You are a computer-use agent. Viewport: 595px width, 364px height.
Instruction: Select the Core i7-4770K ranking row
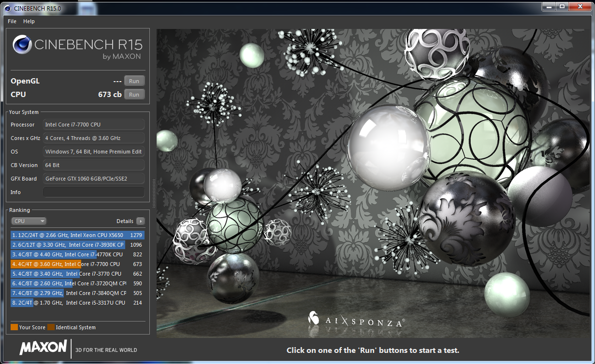(77, 254)
